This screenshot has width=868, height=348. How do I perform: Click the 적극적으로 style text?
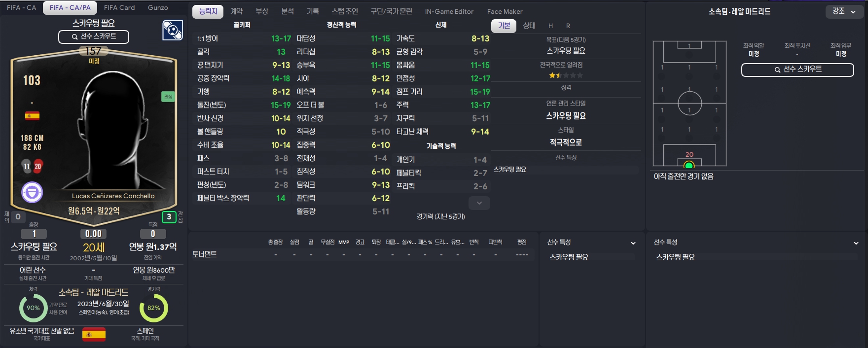click(566, 142)
